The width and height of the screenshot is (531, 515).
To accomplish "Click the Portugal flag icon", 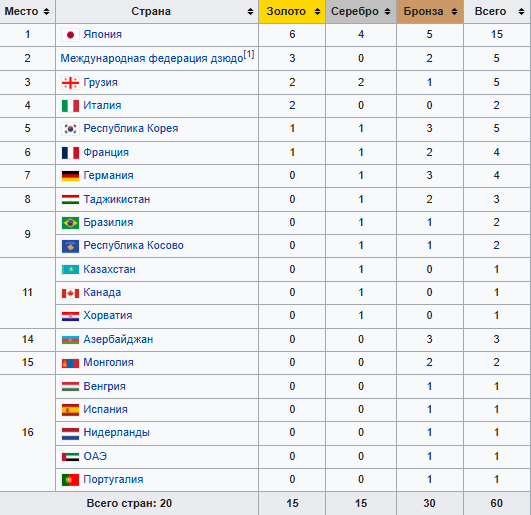I will pos(70,479).
